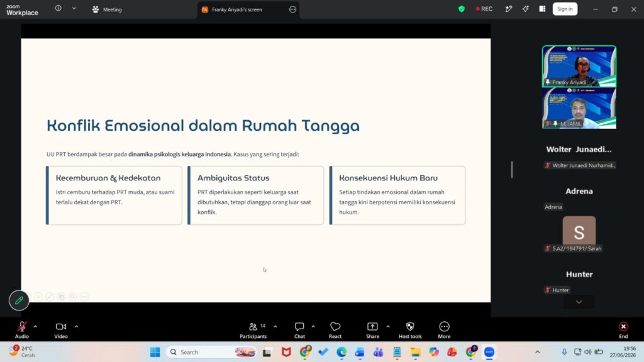Open Copilot from the taskbar

[x=434, y=352]
